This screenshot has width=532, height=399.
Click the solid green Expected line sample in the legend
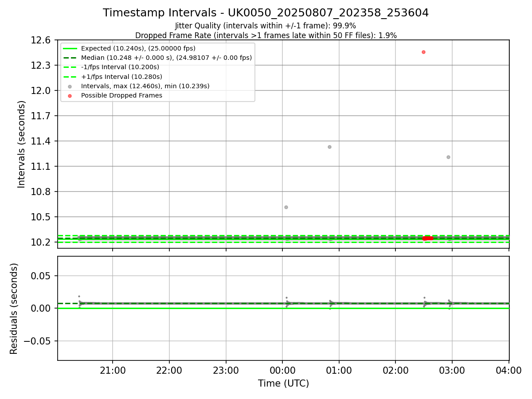point(70,48)
